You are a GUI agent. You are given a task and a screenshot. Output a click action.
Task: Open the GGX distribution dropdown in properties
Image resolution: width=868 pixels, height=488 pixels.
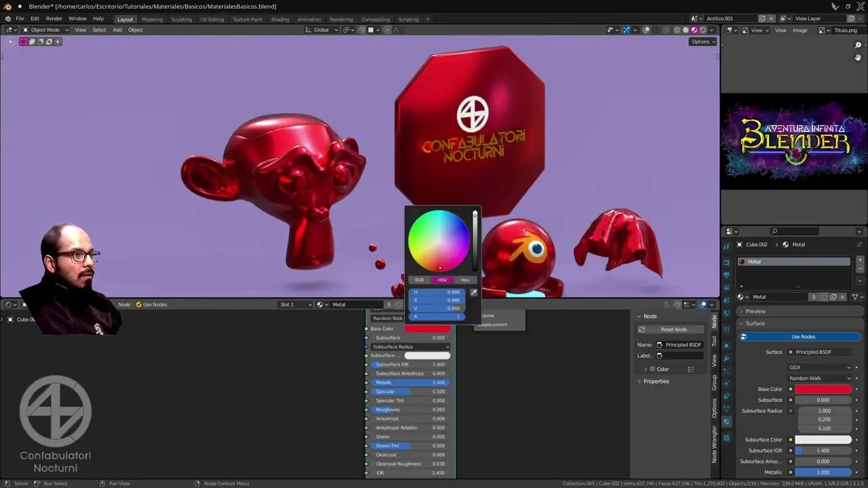(819, 367)
